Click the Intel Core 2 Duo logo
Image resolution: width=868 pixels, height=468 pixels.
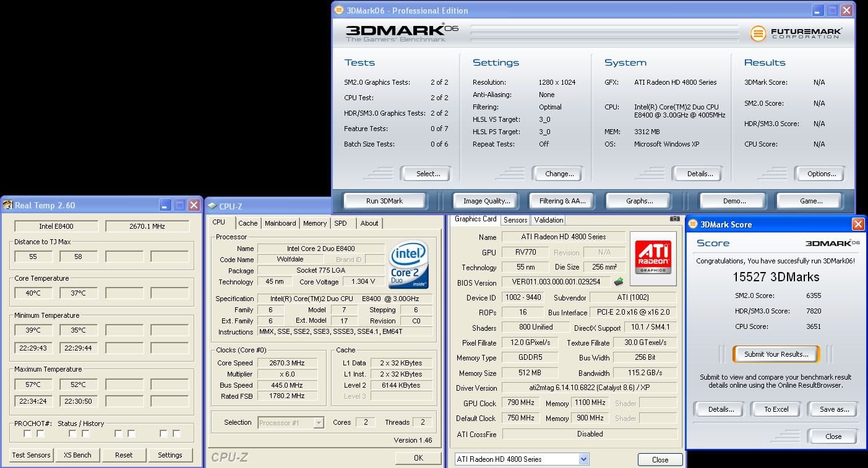pos(408,266)
